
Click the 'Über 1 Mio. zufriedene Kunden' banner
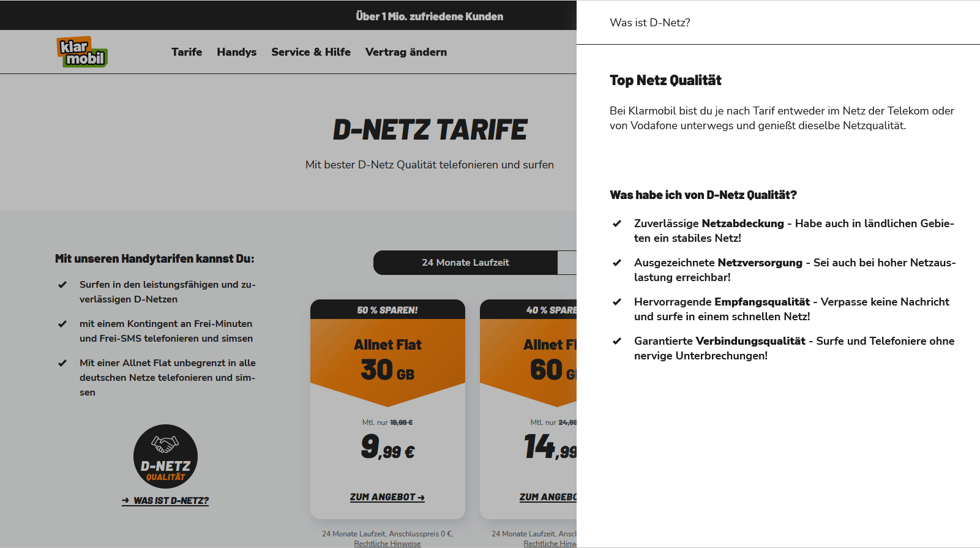click(430, 17)
